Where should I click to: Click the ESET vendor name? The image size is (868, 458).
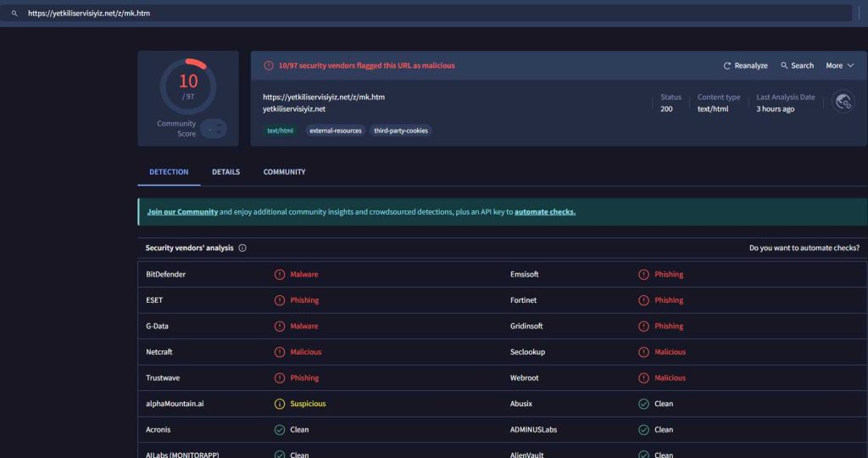154,300
